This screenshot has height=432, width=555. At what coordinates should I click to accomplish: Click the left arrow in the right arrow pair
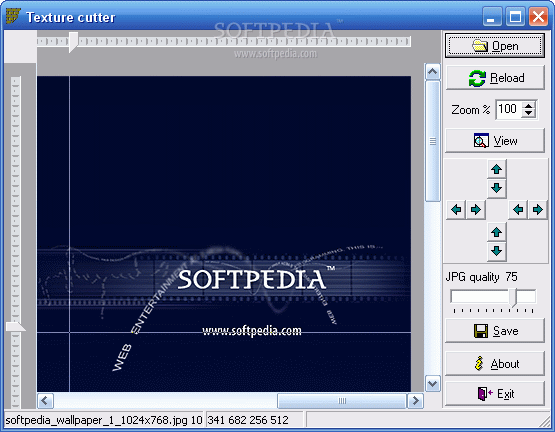[518, 210]
